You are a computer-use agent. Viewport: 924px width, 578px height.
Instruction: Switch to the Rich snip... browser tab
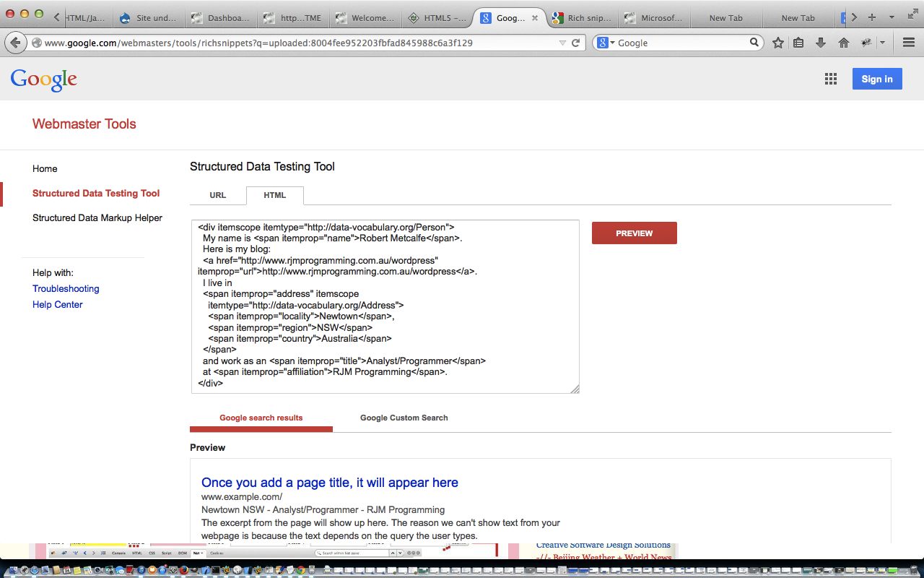582,18
